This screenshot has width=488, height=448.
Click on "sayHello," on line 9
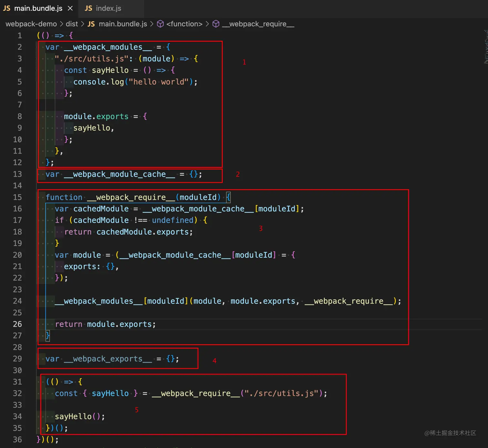point(94,128)
